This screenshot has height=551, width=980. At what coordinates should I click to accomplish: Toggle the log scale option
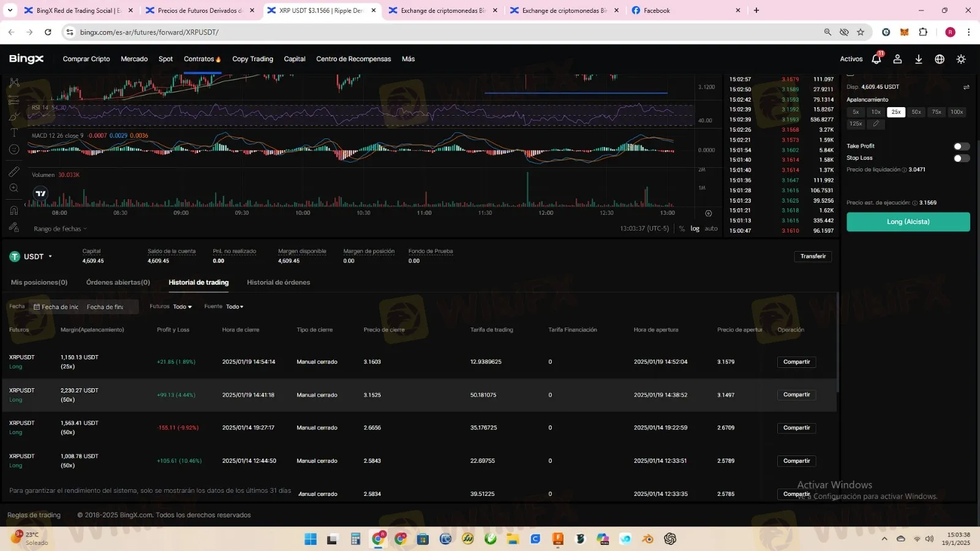(x=695, y=228)
